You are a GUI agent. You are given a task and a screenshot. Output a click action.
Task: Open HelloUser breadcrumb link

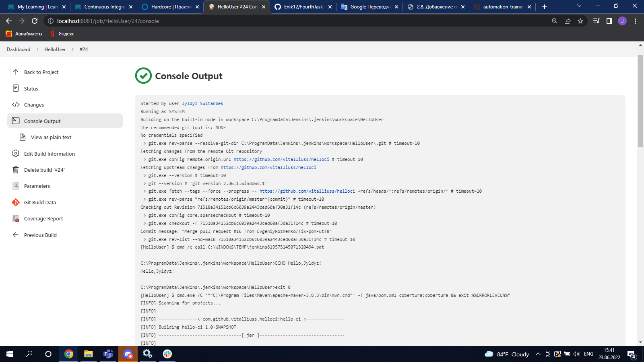click(x=55, y=49)
